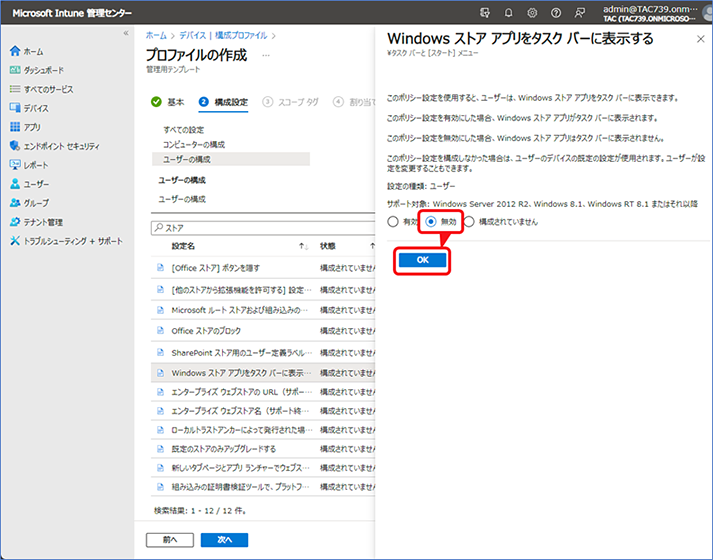Click the OK button
713x560 pixels.
tap(422, 260)
